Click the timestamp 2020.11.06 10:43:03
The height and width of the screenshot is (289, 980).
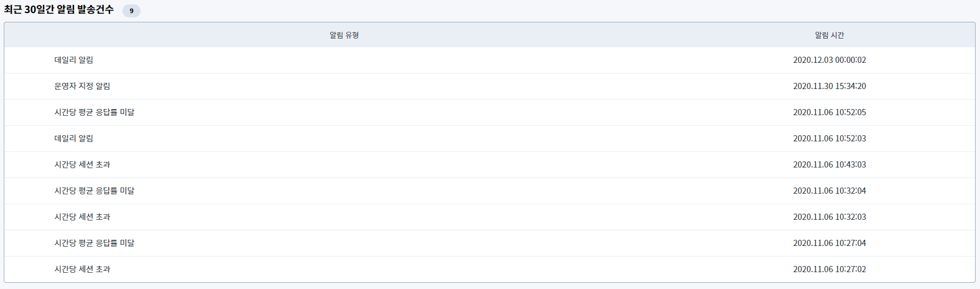830,165
